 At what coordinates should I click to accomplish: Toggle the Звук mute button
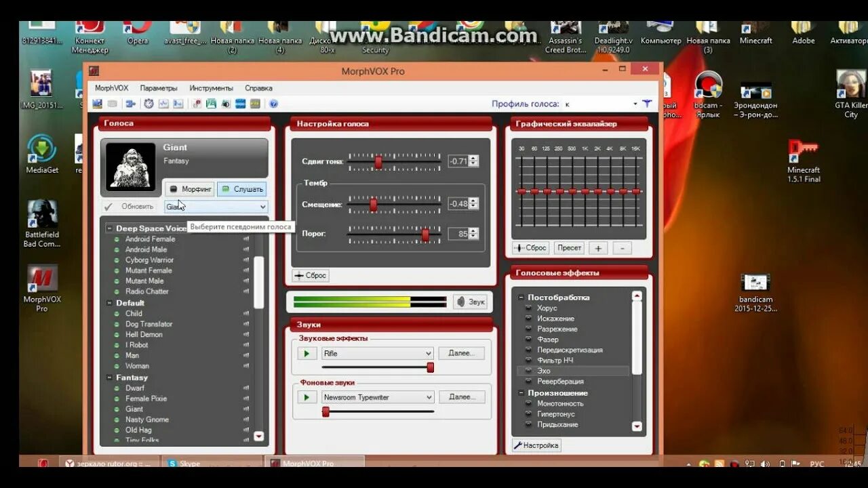(470, 302)
